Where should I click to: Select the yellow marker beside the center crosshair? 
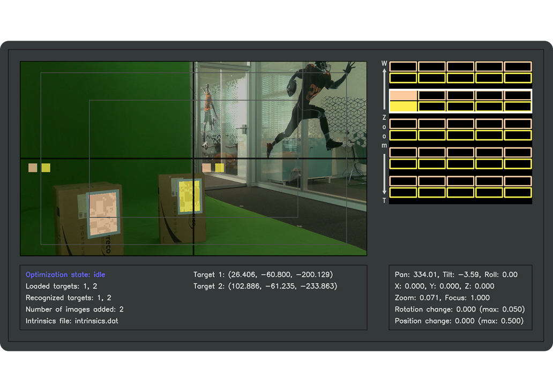(220, 168)
